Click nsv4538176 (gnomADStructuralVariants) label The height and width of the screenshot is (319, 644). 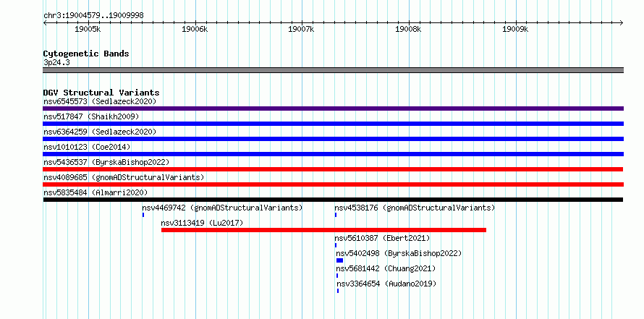point(415,208)
